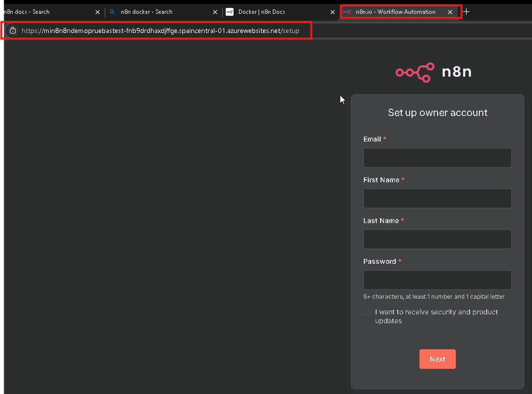The image size is (532, 394).
Task: Click the search magnifier icon on n8n docker tab
Action: 112,12
